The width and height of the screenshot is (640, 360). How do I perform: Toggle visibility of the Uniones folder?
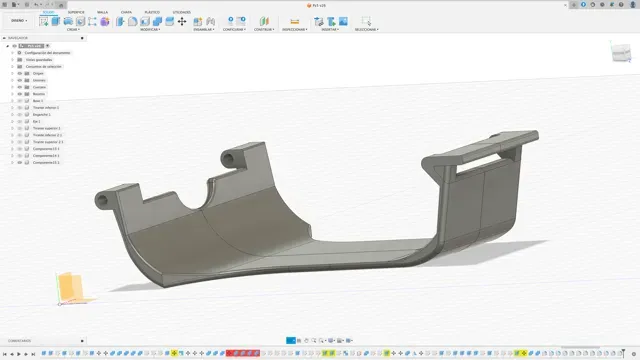pos(20,80)
